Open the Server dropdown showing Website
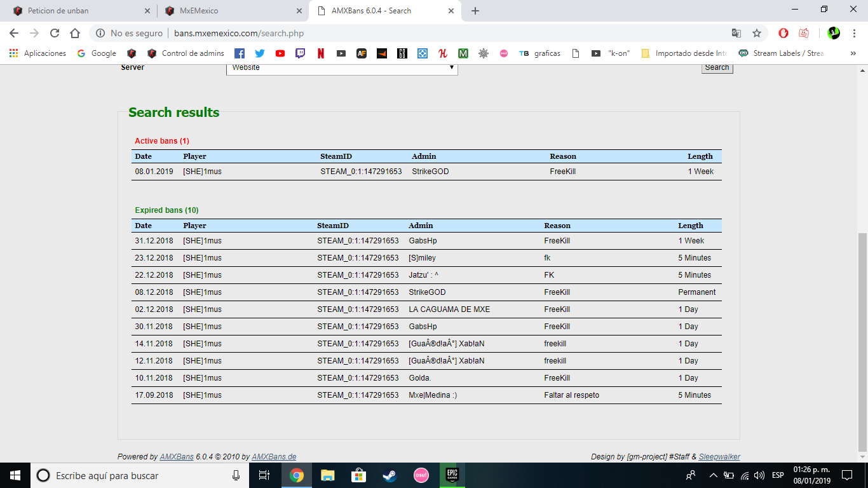 tap(342, 67)
